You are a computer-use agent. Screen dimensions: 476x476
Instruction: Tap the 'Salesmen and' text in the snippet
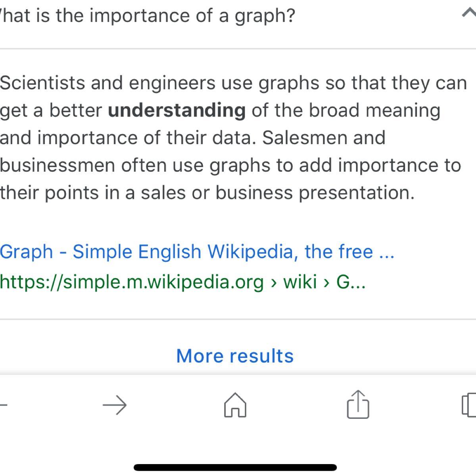pos(323,138)
